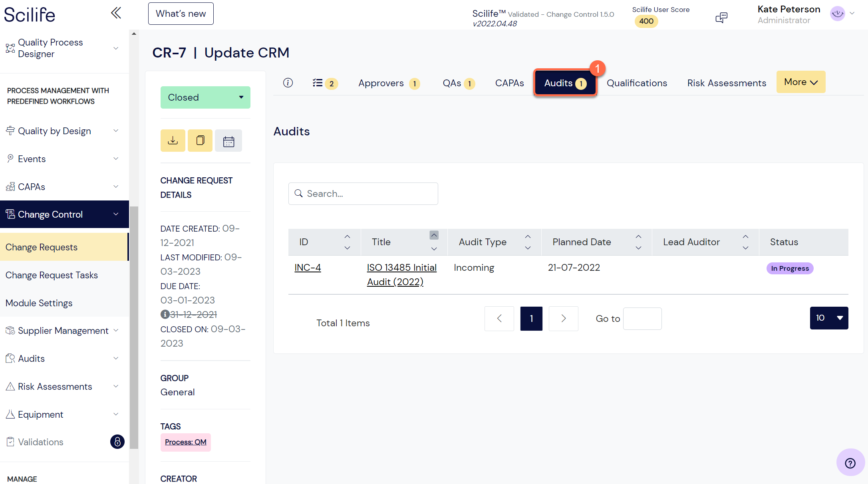Expand Quality Process Designer menu
868x484 pixels.
[x=116, y=48]
